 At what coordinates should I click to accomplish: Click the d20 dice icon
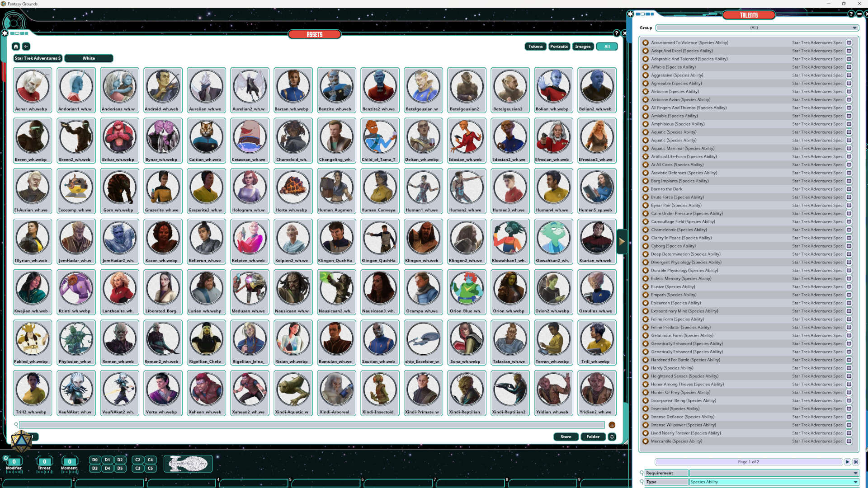pos(21,441)
